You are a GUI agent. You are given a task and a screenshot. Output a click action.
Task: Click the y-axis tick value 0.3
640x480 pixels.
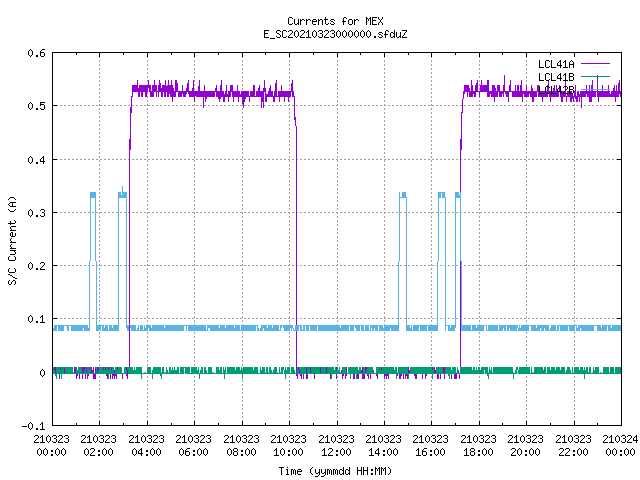click(x=36, y=213)
